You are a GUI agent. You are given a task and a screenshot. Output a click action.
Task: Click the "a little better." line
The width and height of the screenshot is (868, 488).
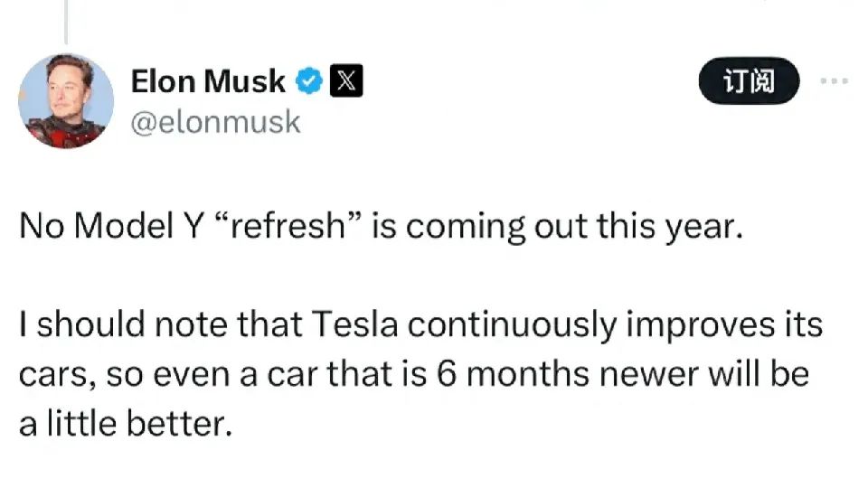(x=126, y=424)
